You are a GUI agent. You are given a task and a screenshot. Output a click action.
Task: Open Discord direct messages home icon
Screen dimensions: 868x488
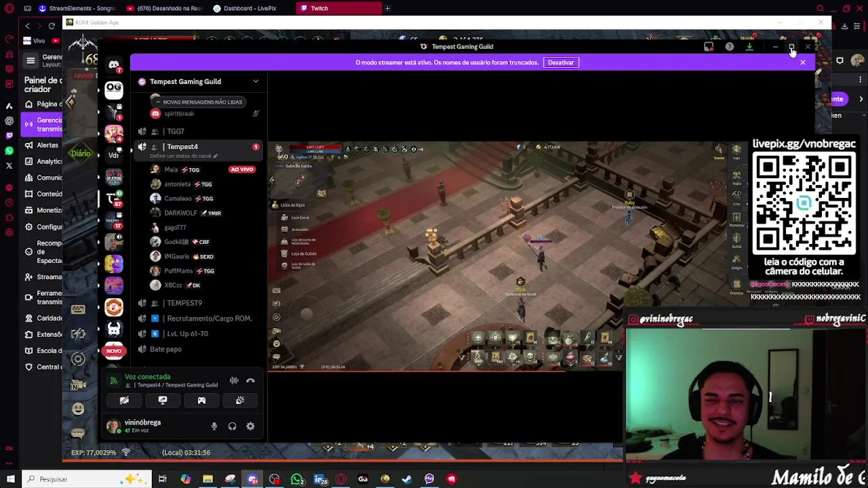114,64
